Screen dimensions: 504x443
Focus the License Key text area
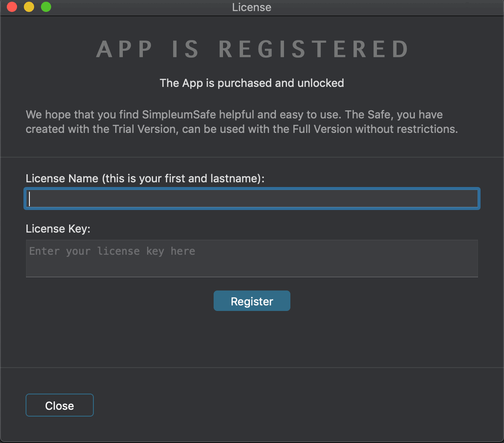(x=252, y=259)
